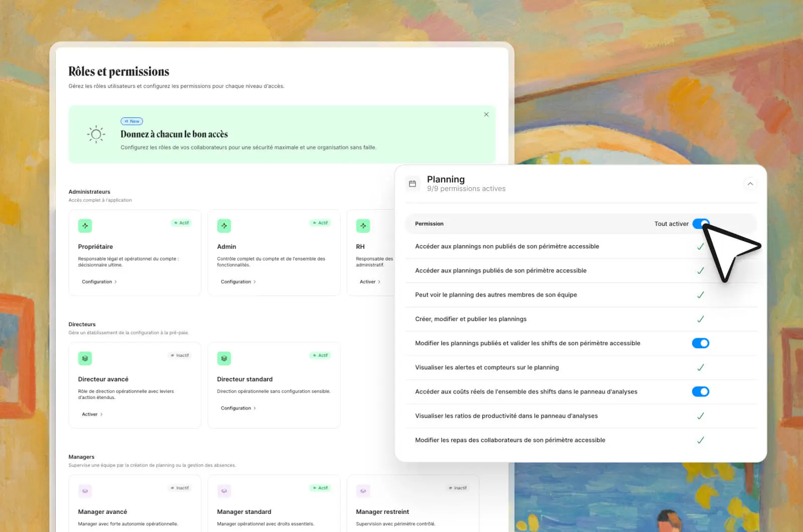Click the 'Directeur avancé' card title
The image size is (803, 532).
[x=103, y=379]
